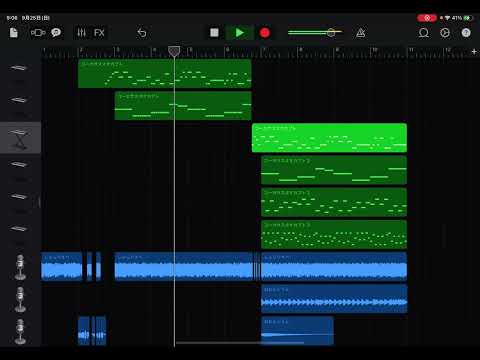Tap the bright green selected MIDI region
This screenshot has width=480, height=360.
point(329,138)
